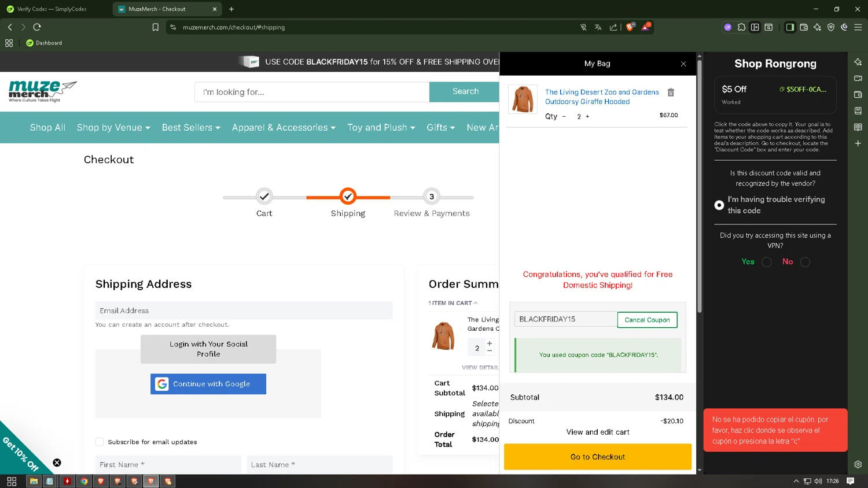Open the Brave Shields lion icon
The width and height of the screenshot is (868, 488).
[630, 27]
